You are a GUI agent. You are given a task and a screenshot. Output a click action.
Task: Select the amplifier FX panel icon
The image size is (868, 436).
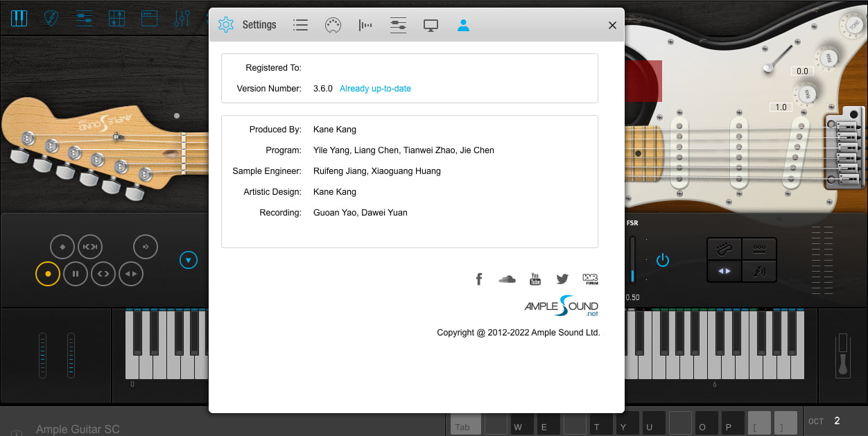tap(149, 18)
